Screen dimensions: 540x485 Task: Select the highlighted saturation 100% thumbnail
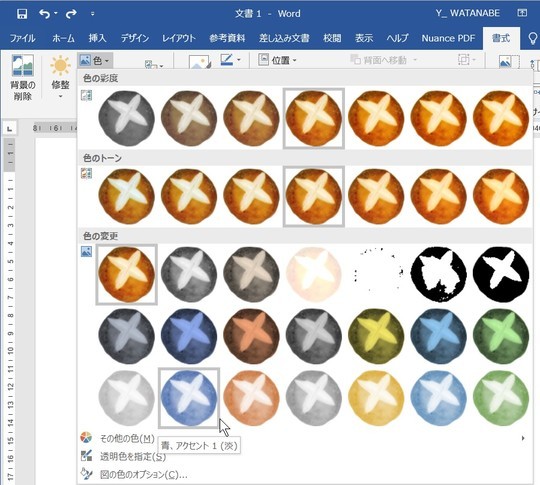(313, 118)
